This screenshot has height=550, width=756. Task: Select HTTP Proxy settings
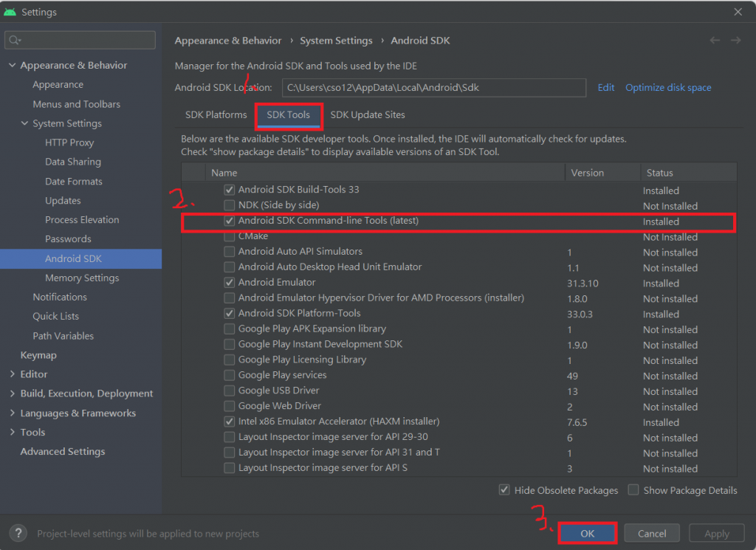pos(69,142)
